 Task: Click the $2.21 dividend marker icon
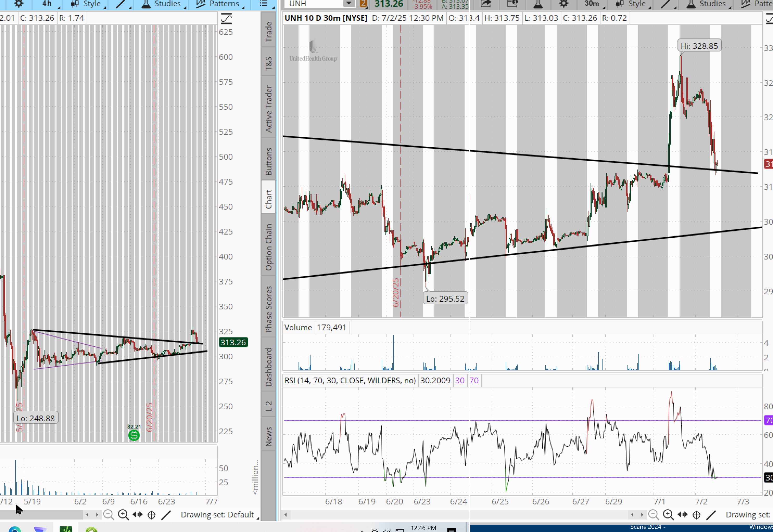[x=134, y=435]
